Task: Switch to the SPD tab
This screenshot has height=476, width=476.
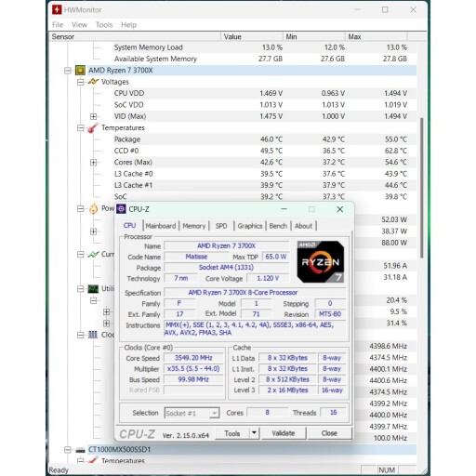Action: (221, 226)
